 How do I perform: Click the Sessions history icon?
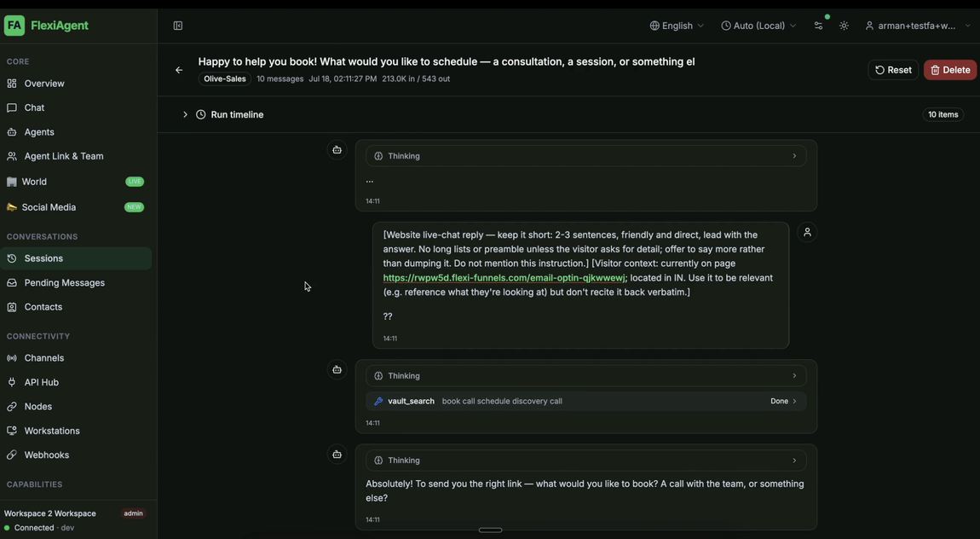(12, 258)
